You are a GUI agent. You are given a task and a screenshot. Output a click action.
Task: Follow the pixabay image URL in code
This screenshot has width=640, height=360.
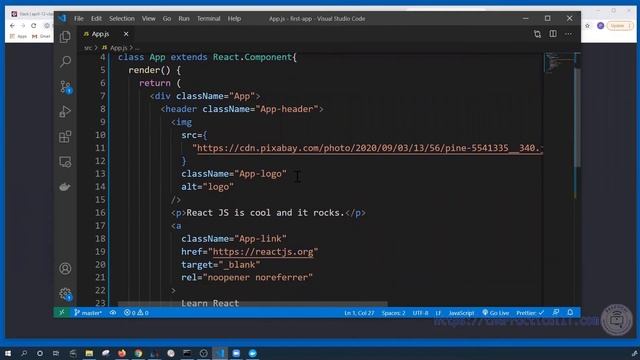click(369, 148)
